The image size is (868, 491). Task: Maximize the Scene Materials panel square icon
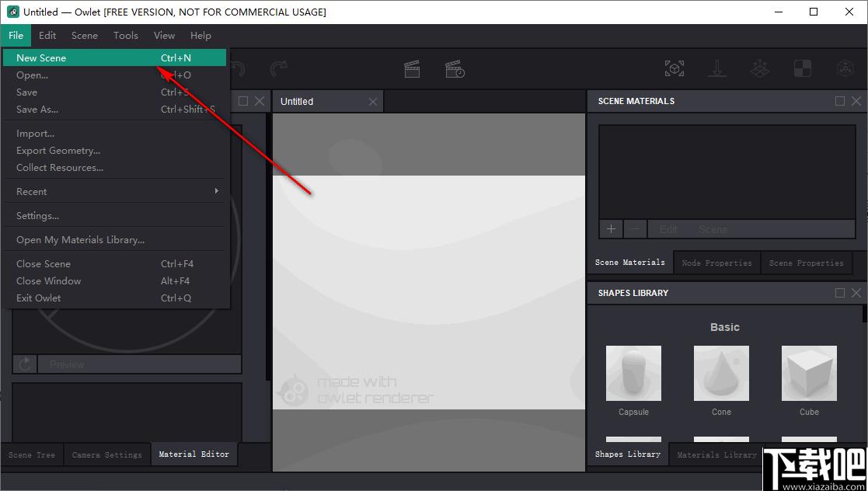(840, 101)
